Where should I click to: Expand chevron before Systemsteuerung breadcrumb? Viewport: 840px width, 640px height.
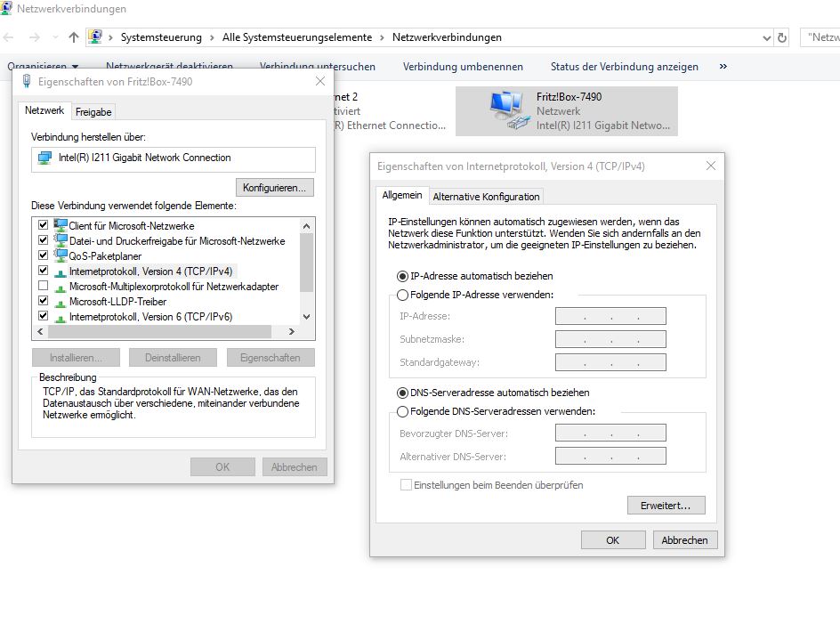pos(110,37)
